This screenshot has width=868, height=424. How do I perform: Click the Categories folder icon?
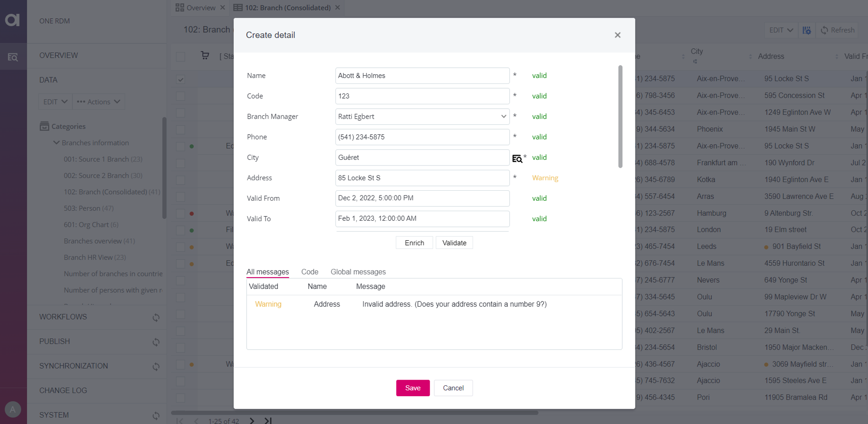pos(44,126)
